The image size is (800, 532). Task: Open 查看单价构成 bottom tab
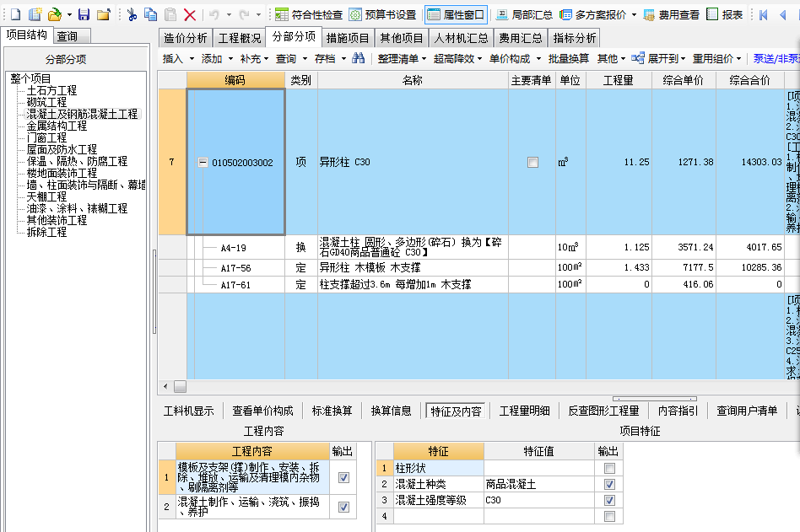pos(262,411)
